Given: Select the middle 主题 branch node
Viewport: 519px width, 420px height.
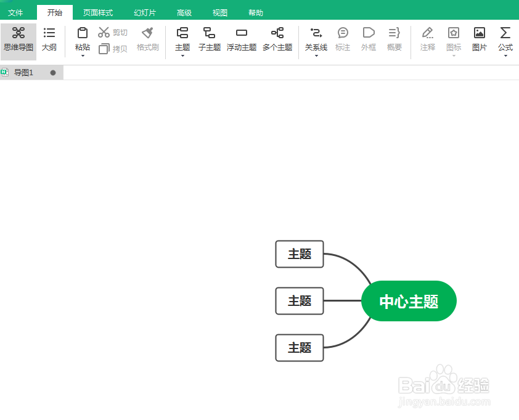Looking at the screenshot, I should point(300,301).
